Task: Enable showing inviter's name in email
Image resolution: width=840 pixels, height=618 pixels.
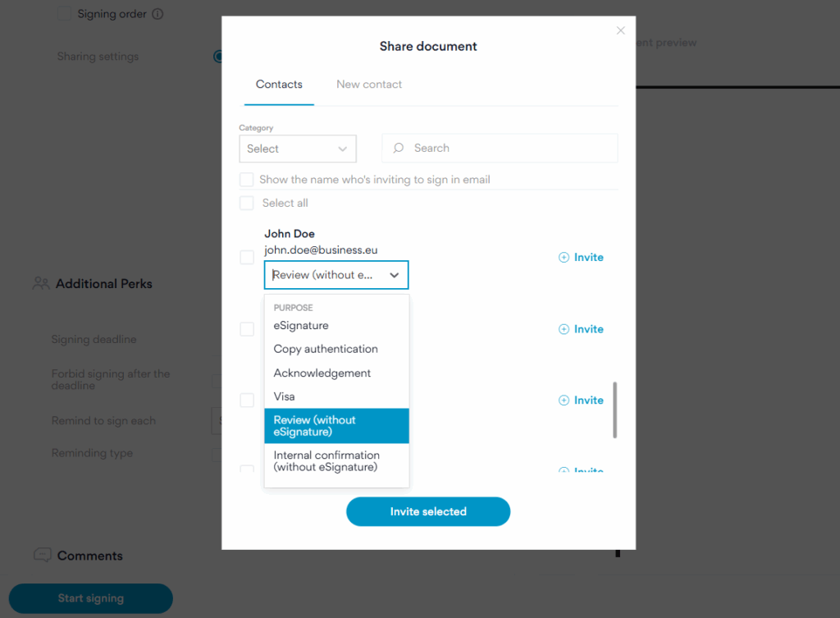Action: pyautogui.click(x=247, y=180)
